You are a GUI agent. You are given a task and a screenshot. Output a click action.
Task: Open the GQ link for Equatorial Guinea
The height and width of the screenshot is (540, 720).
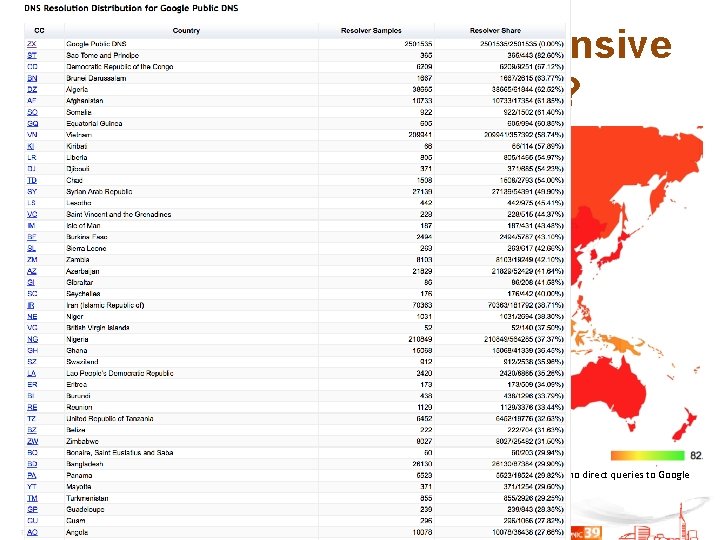(33, 124)
